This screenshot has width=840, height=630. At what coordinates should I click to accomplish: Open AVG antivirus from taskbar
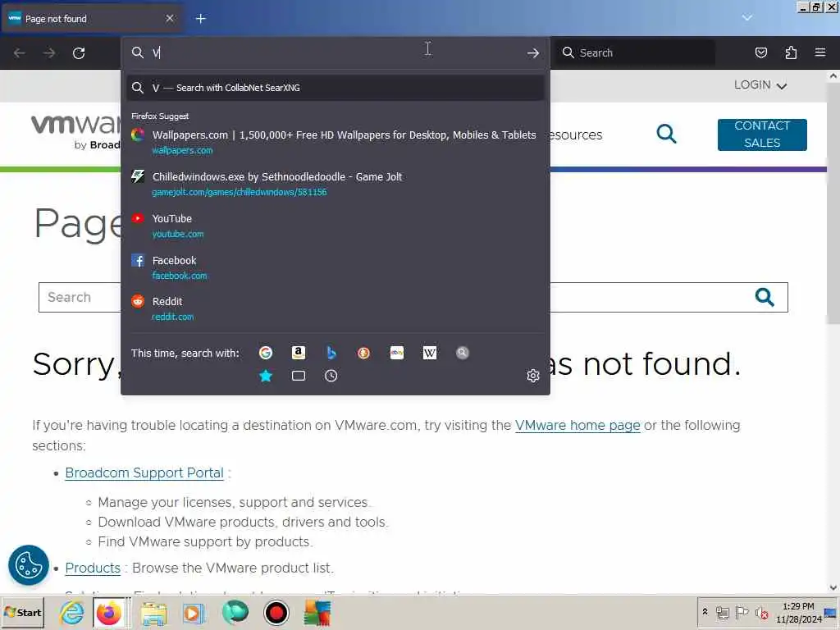pyautogui.click(x=317, y=613)
